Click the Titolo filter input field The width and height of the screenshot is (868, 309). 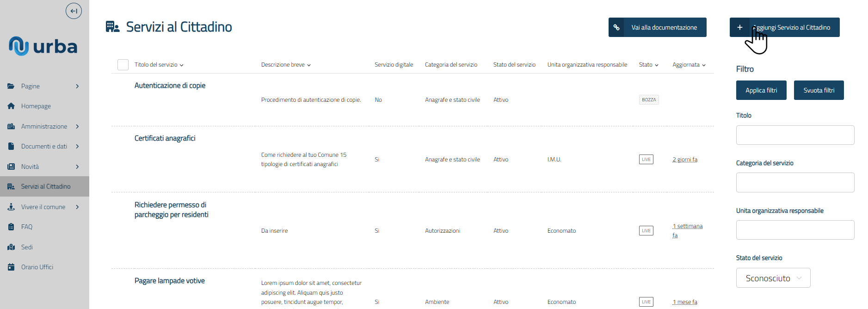[x=795, y=135]
